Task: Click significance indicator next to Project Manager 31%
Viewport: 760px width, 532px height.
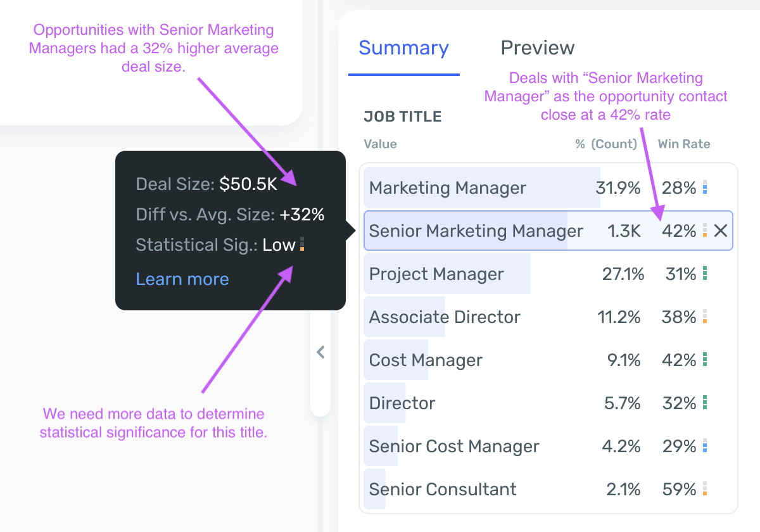Action: point(705,274)
